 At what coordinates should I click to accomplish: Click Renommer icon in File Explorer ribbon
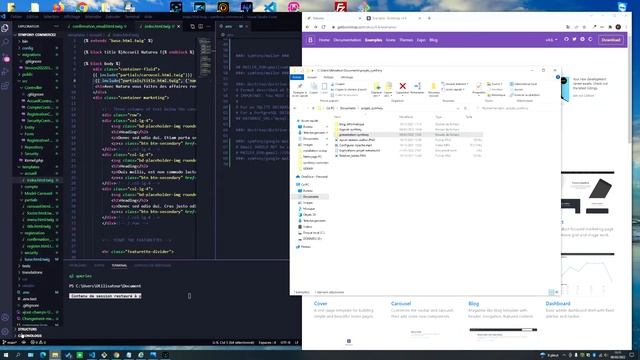417,88
